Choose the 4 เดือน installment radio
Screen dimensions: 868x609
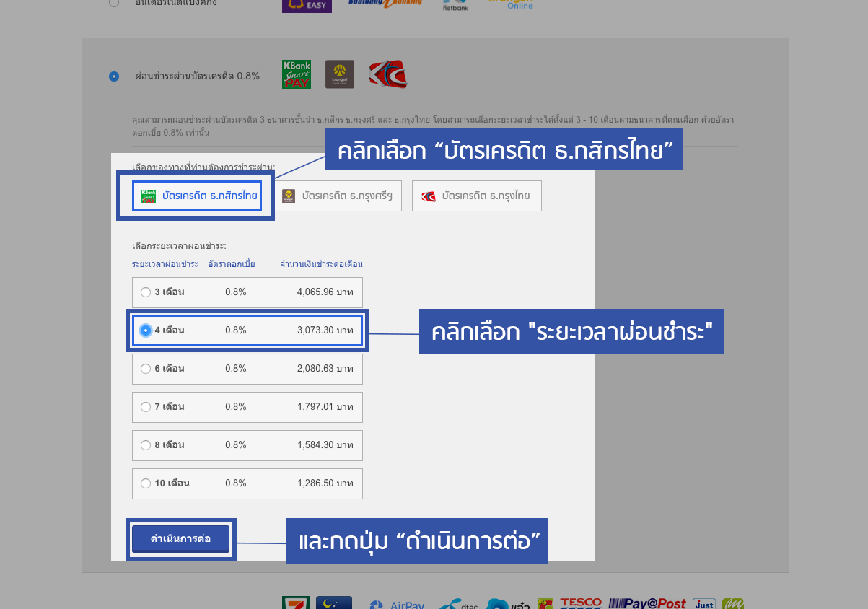click(146, 330)
